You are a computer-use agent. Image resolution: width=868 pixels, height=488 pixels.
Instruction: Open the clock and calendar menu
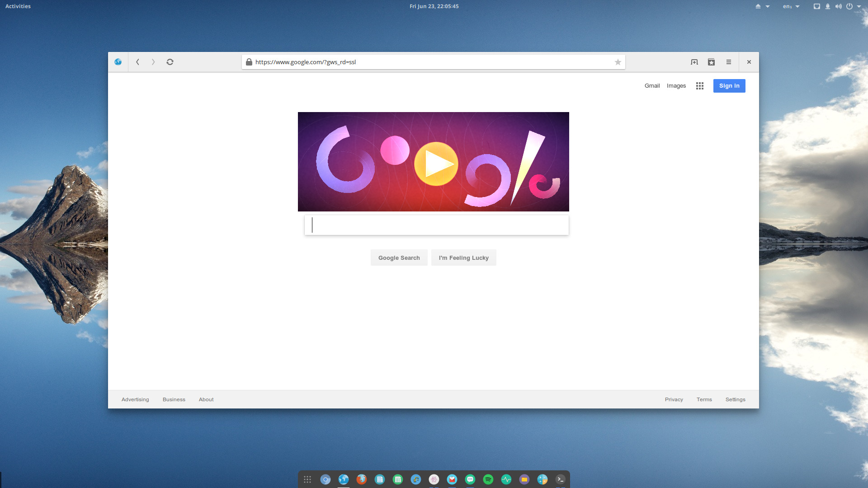(434, 6)
